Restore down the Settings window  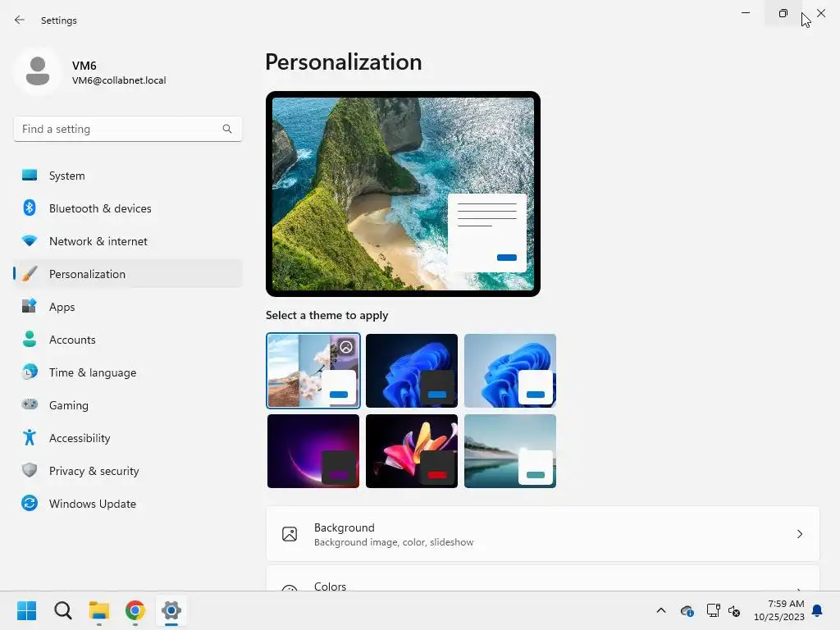pyautogui.click(x=783, y=13)
